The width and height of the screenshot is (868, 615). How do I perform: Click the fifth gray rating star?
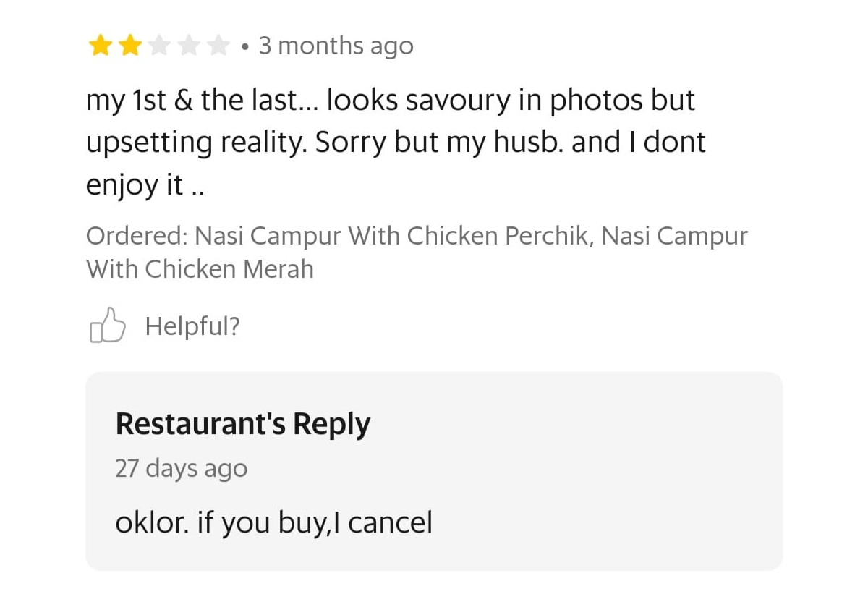[218, 47]
